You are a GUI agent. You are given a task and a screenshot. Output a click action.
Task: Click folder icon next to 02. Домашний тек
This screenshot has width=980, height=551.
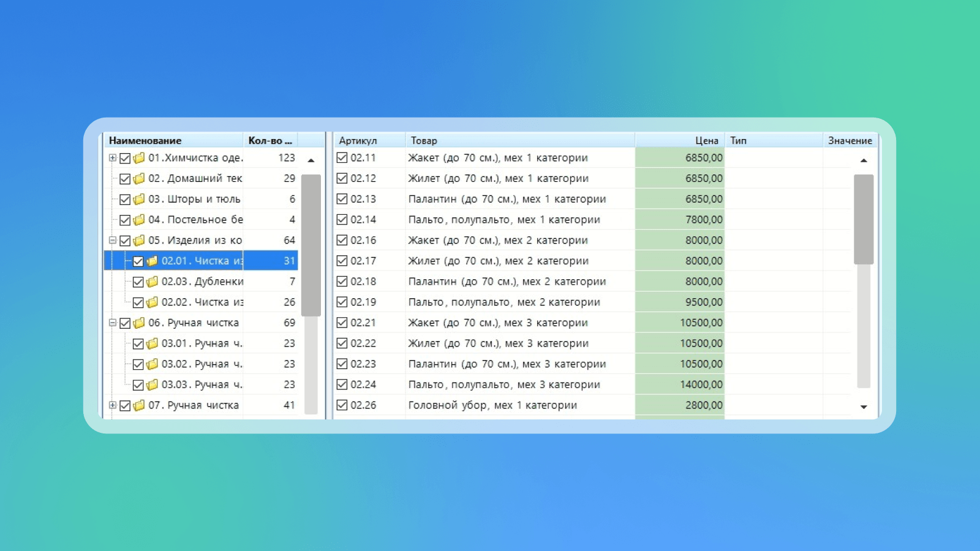point(139,179)
